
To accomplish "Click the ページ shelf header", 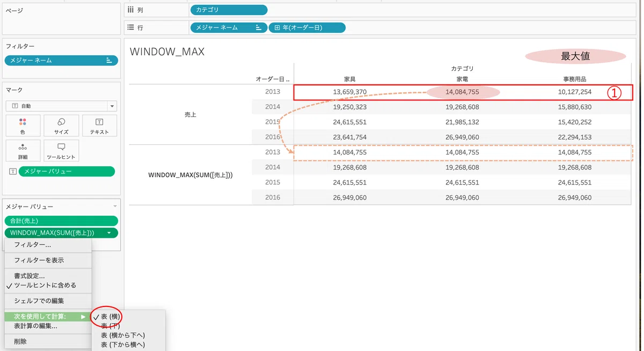I will tap(14, 11).
